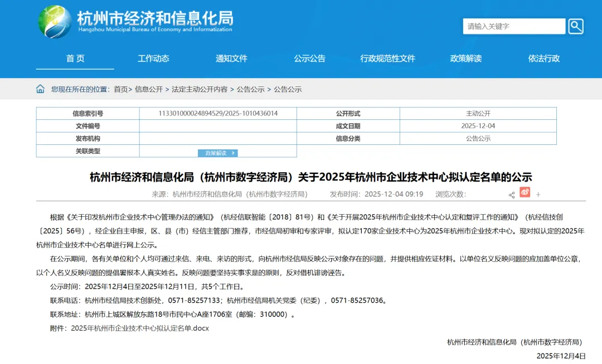Click the last 公告公示 breadcrumb link
This screenshot has height=364, width=602.
[288, 89]
